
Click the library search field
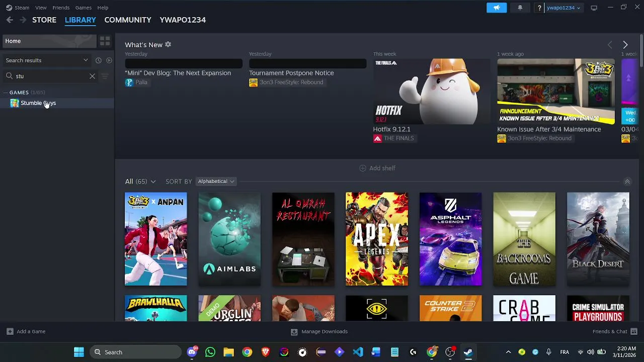(x=50, y=76)
